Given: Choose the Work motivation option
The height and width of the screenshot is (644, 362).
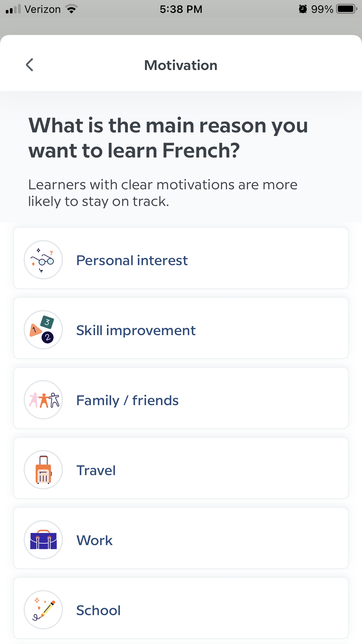Looking at the screenshot, I should (181, 538).
